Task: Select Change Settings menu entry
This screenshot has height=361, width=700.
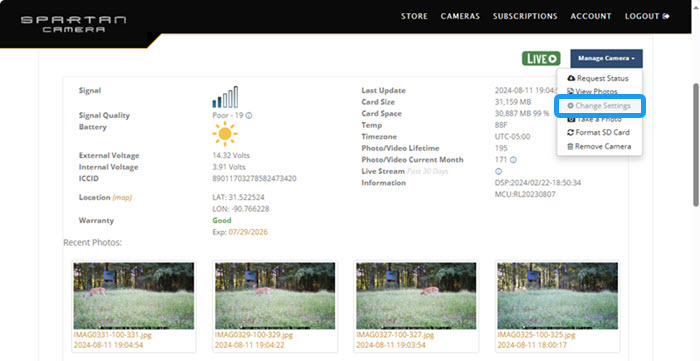Action: (x=599, y=106)
